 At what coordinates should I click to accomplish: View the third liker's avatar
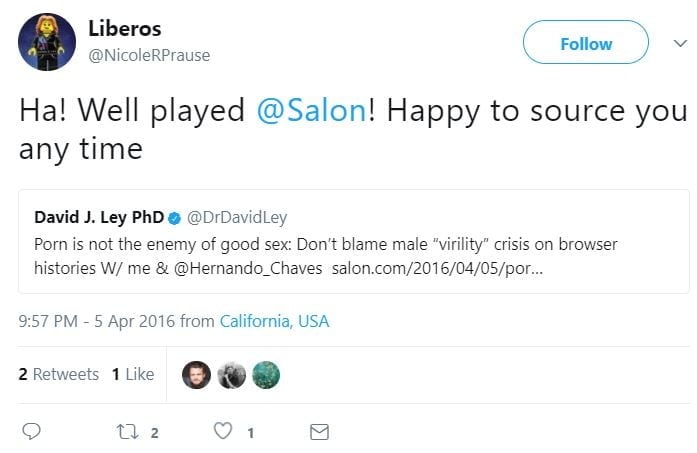[x=265, y=374]
